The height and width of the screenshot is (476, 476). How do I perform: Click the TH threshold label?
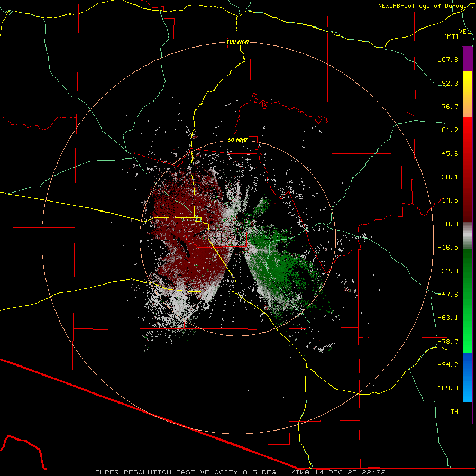[454, 412]
